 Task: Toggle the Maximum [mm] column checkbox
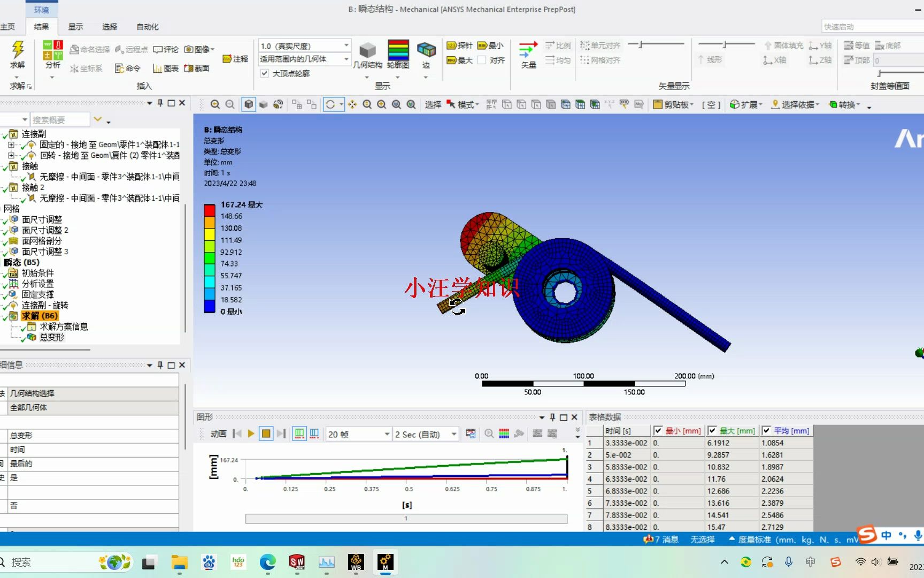click(712, 431)
